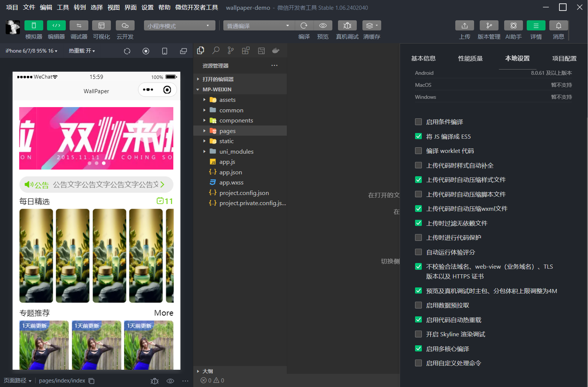
Task: Open the 公告 notice bar
Action: [x=96, y=184]
